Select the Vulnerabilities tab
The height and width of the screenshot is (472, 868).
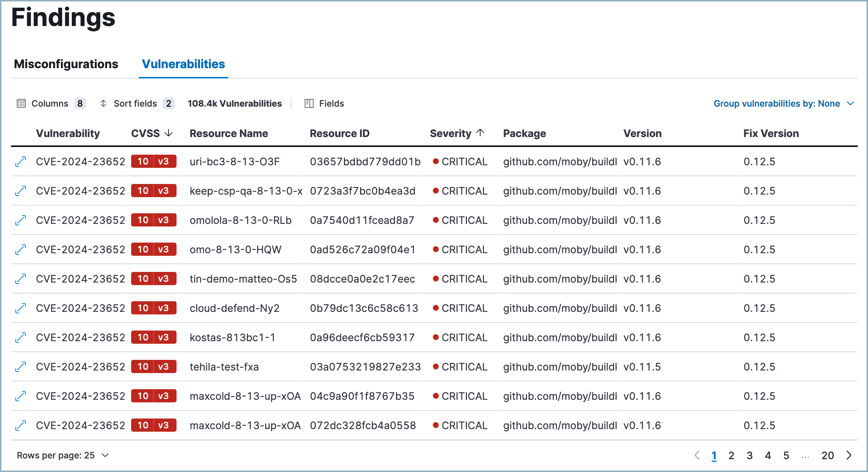coord(183,64)
